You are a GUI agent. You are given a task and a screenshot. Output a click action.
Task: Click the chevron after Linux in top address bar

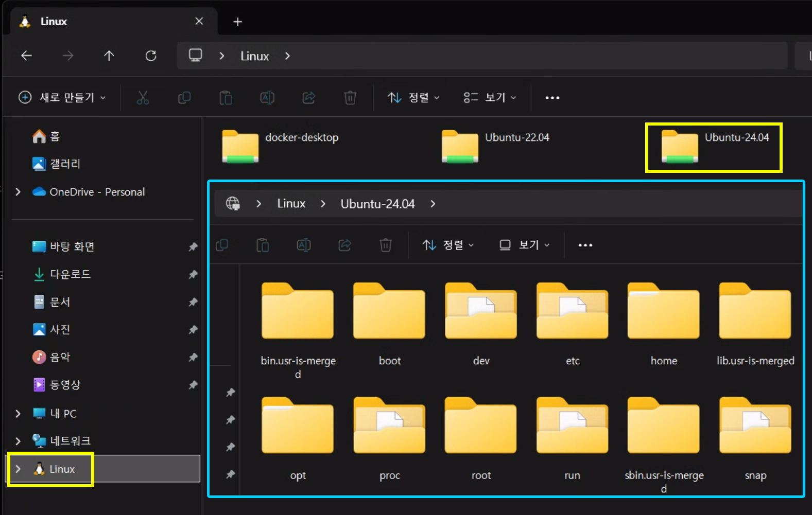(x=287, y=56)
